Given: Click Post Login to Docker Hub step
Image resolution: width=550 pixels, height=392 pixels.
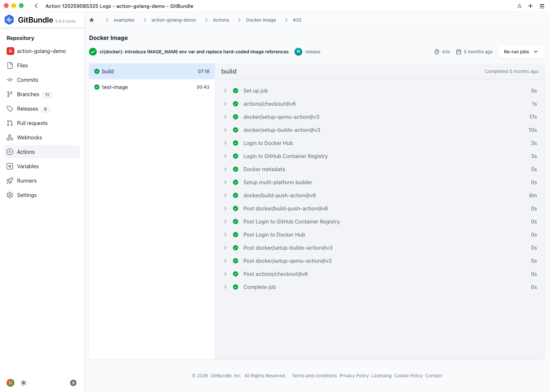Looking at the screenshot, I should coord(274,235).
